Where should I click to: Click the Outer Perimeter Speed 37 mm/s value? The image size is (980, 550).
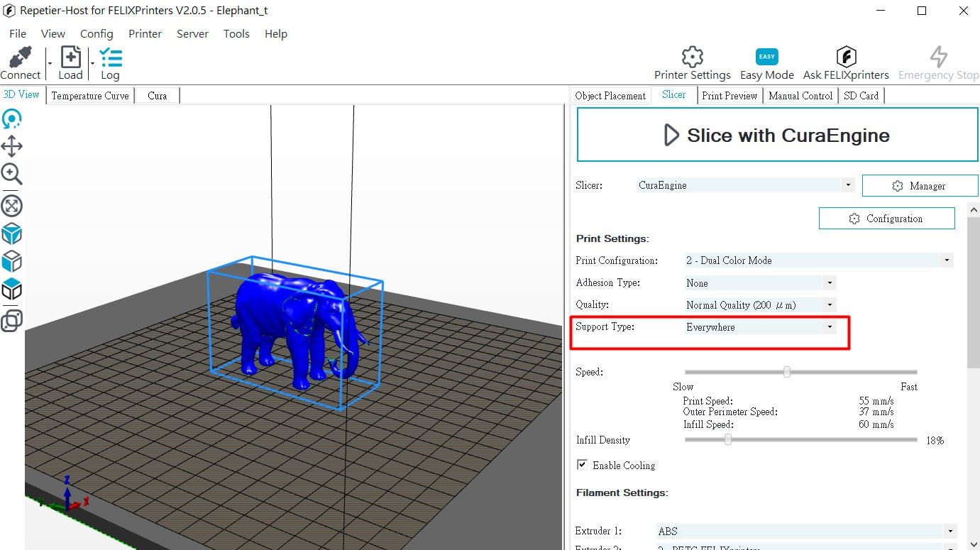876,412
